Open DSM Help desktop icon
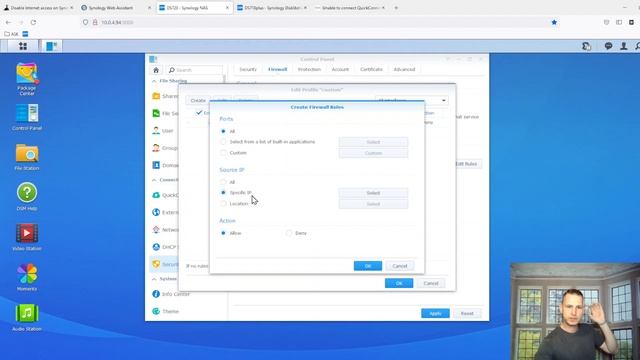This screenshot has width=640, height=360. click(x=27, y=196)
